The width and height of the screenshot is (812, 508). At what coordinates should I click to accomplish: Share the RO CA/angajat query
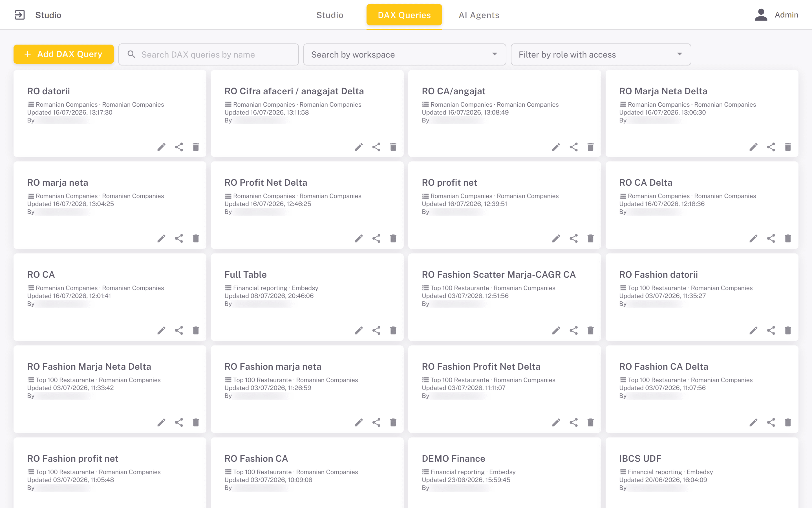coord(573,147)
